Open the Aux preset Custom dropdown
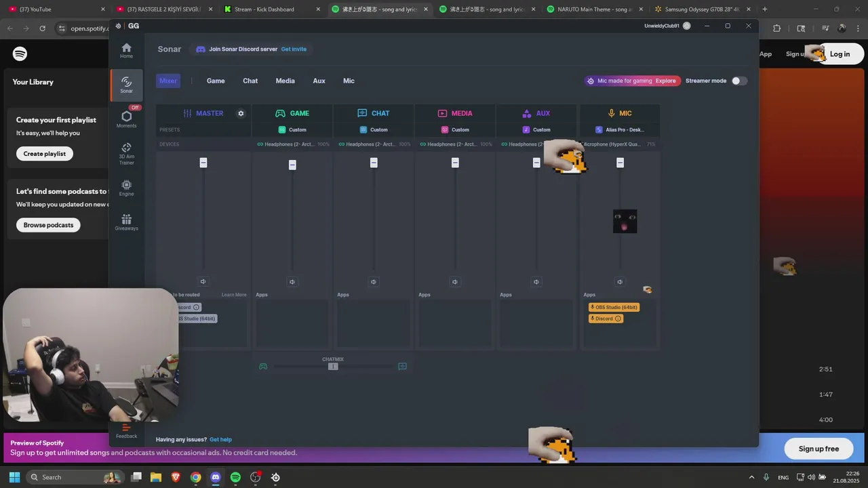 (536, 129)
